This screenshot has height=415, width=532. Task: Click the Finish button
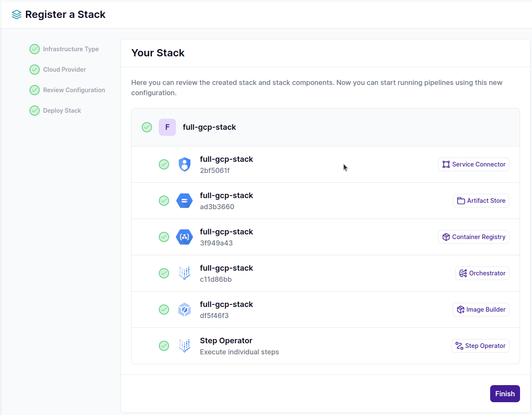505,393
